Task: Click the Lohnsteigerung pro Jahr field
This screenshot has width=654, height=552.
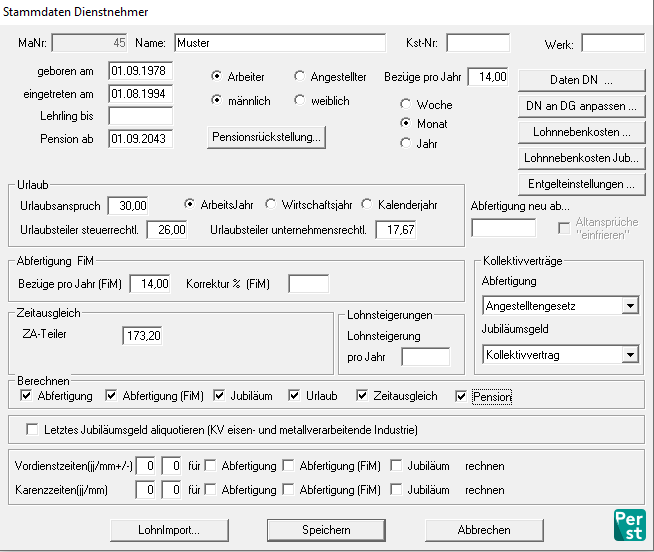Action: pyautogui.click(x=426, y=357)
